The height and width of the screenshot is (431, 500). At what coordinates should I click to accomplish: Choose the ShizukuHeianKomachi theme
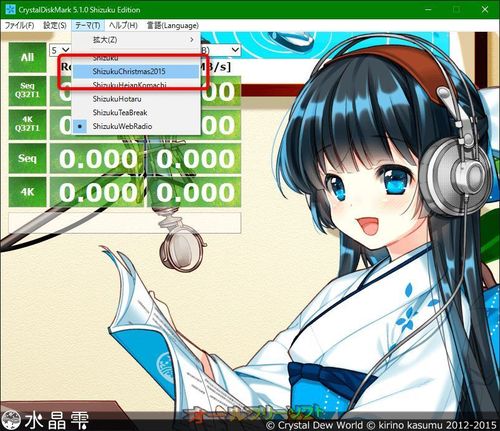(136, 85)
